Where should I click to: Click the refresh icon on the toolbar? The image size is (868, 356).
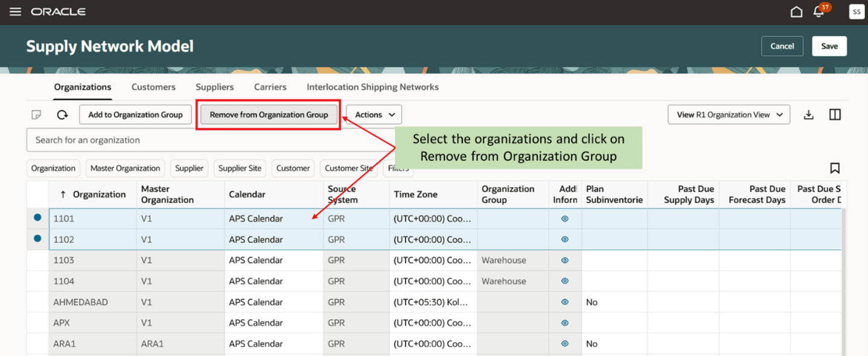pos(62,114)
